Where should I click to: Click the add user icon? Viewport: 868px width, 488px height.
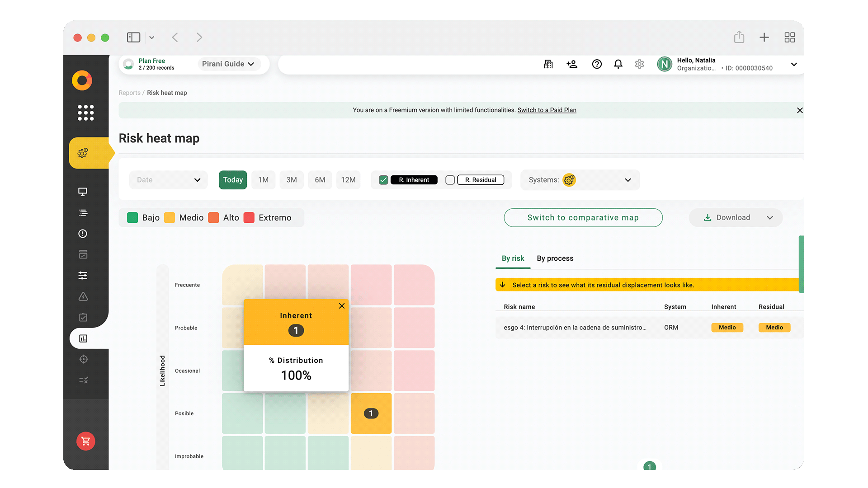(572, 64)
